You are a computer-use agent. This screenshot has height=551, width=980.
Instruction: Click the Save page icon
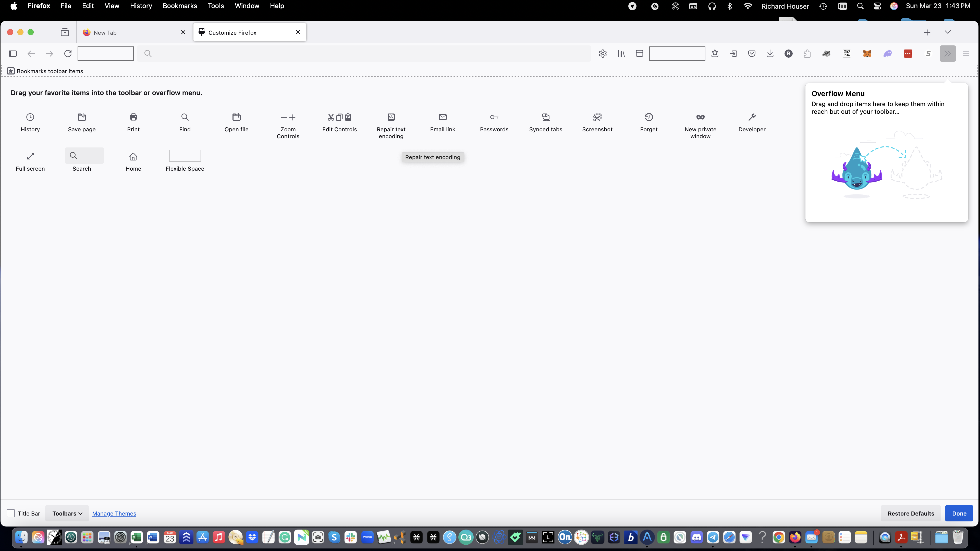point(82,117)
